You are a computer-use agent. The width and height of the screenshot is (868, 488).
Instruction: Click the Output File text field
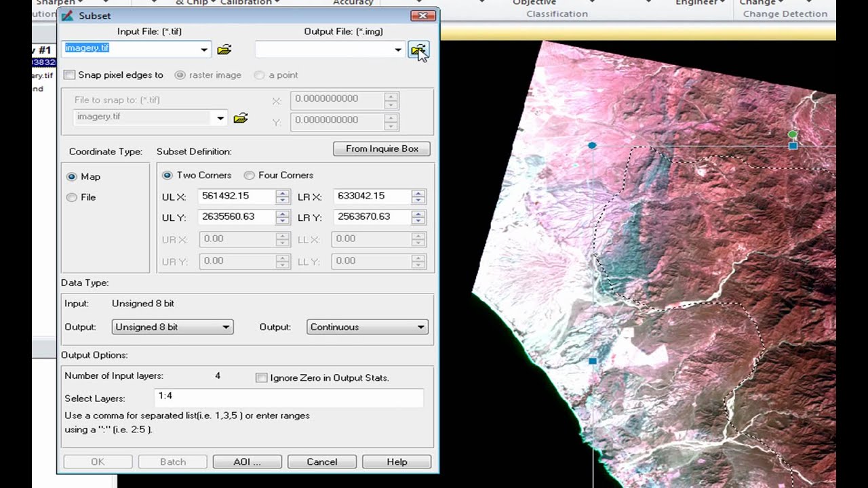point(323,49)
